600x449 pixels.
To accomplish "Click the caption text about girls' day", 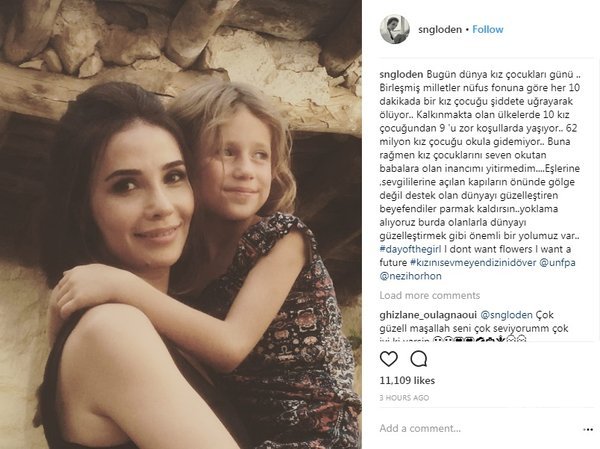I will pyautogui.click(x=480, y=175).
